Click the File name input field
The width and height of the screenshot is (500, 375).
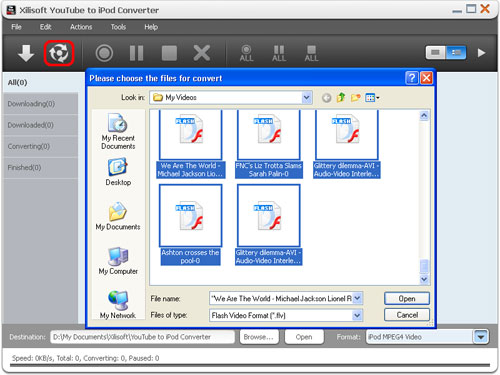coord(281,298)
